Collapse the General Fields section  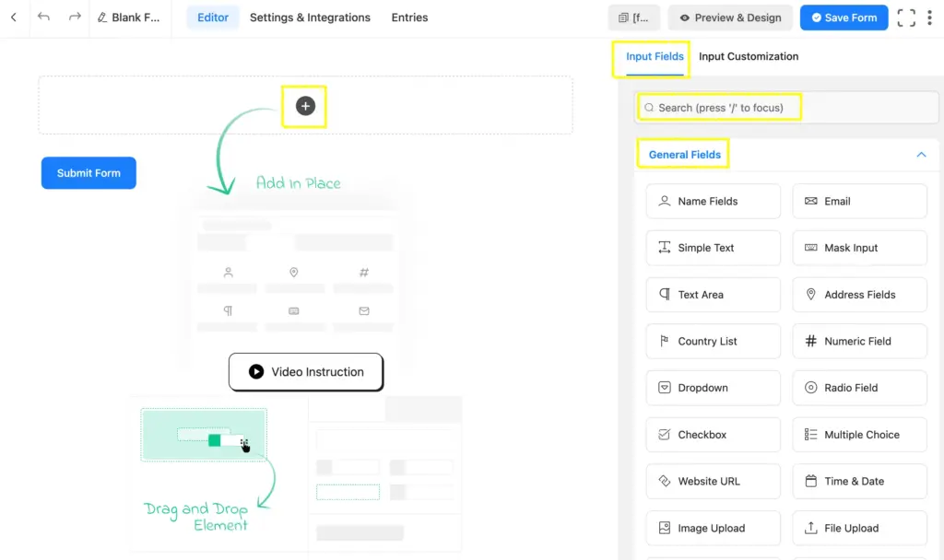coord(919,154)
